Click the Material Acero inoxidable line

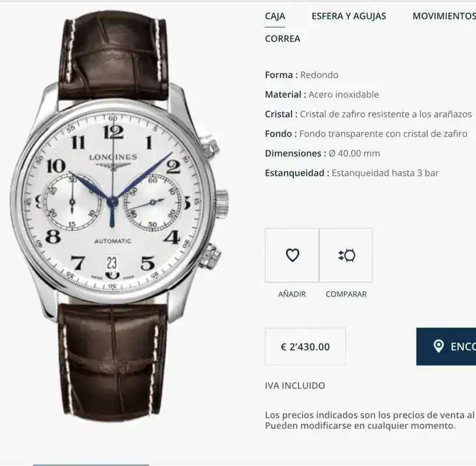322,94
